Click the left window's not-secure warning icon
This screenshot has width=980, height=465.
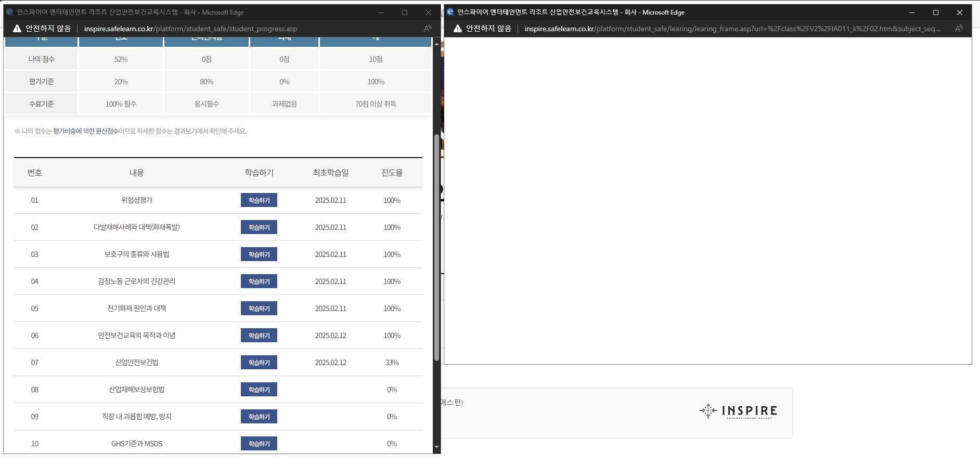click(17, 29)
